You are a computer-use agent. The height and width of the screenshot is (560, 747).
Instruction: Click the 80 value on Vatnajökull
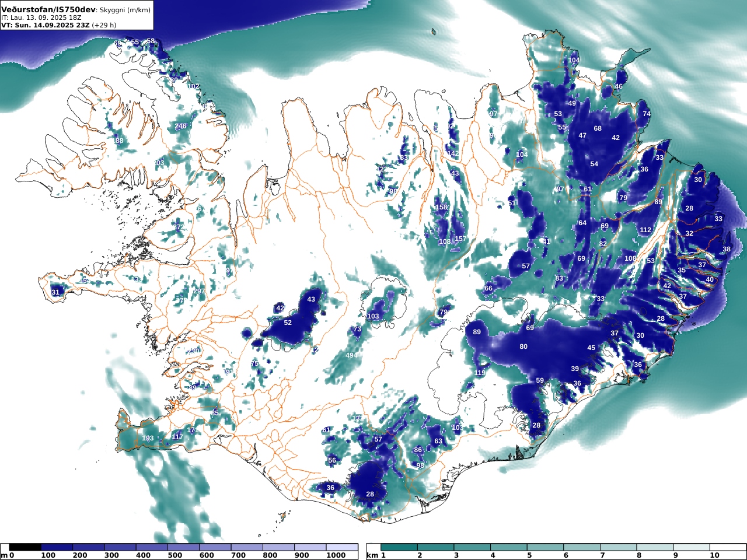tap(523, 346)
